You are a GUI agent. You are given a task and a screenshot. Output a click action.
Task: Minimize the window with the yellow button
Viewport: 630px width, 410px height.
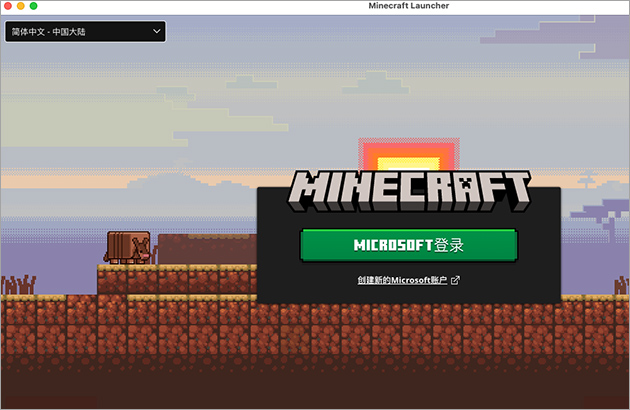[20, 6]
